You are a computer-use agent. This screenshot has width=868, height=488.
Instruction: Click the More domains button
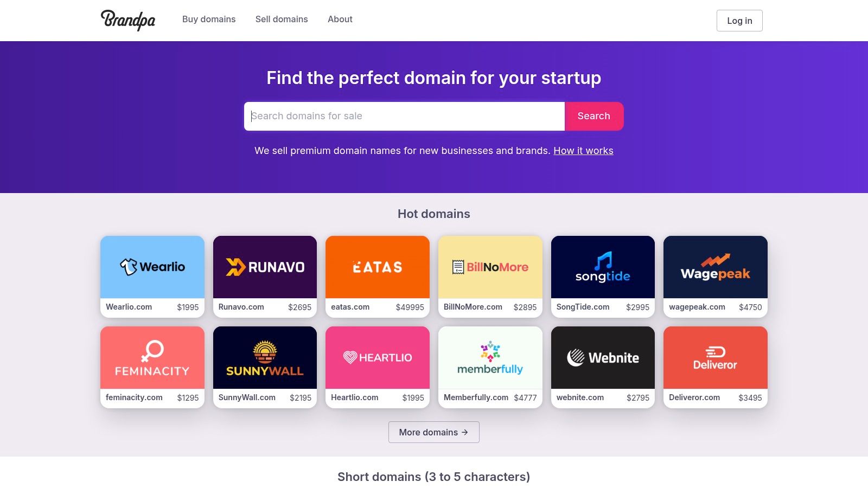[433, 432]
